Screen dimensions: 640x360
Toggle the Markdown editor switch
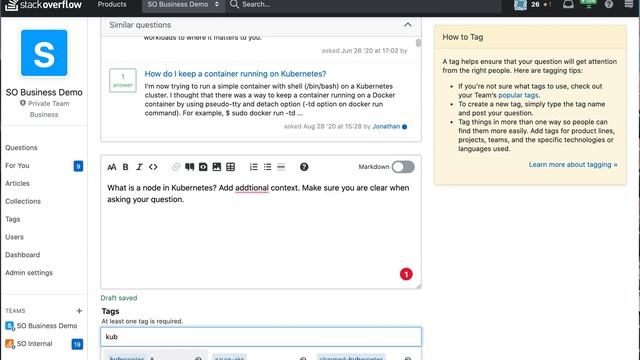(403, 167)
